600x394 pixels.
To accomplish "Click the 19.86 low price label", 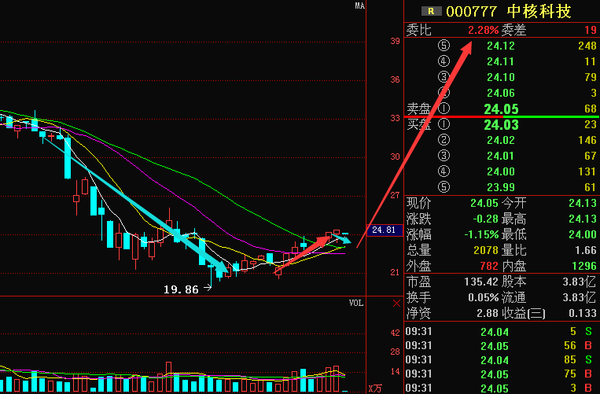I will pyautogui.click(x=181, y=290).
